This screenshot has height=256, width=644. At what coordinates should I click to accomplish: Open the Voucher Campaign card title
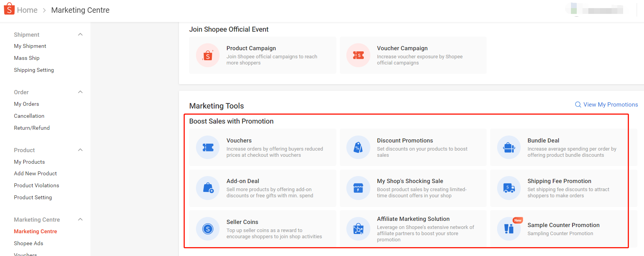[x=402, y=48]
